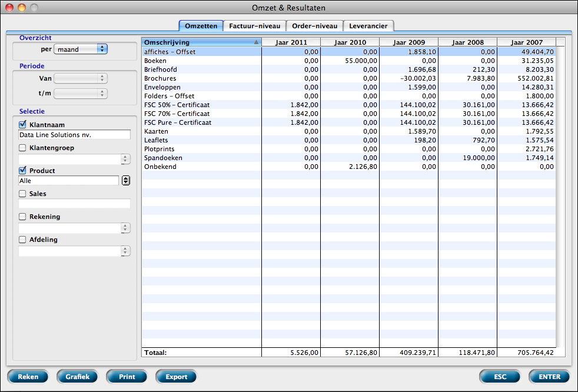This screenshot has width=578, height=392.
Task: Select the 'Kaarten' row
Action: pos(348,131)
